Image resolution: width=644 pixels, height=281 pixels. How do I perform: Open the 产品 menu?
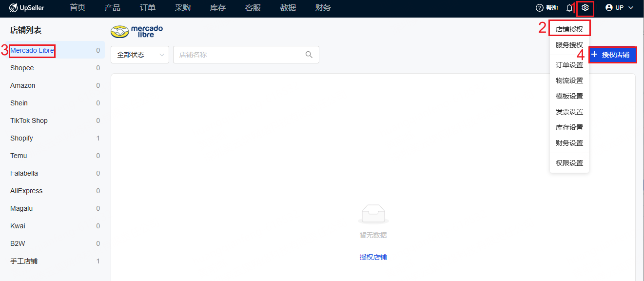(113, 8)
